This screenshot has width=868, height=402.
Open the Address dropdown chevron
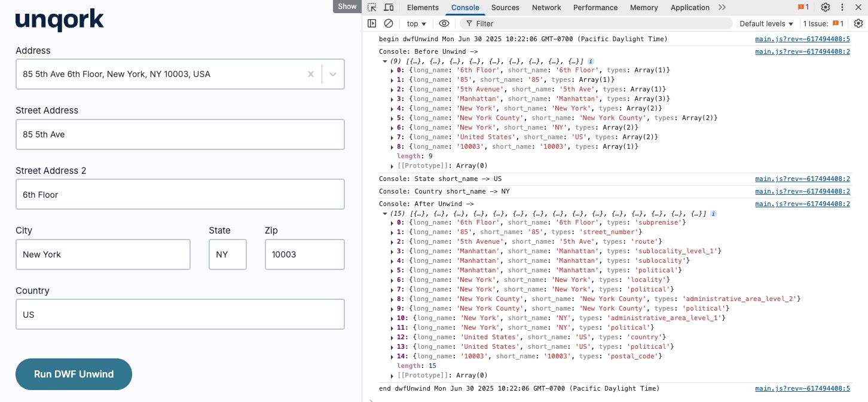[333, 74]
